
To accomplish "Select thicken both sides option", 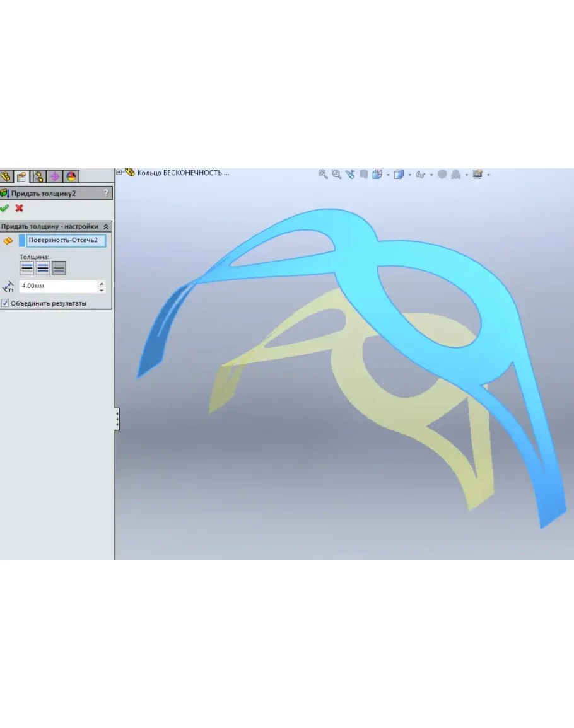I will (42, 269).
